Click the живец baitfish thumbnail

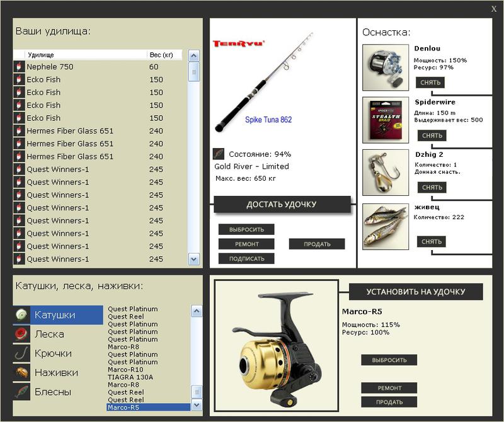point(386,227)
